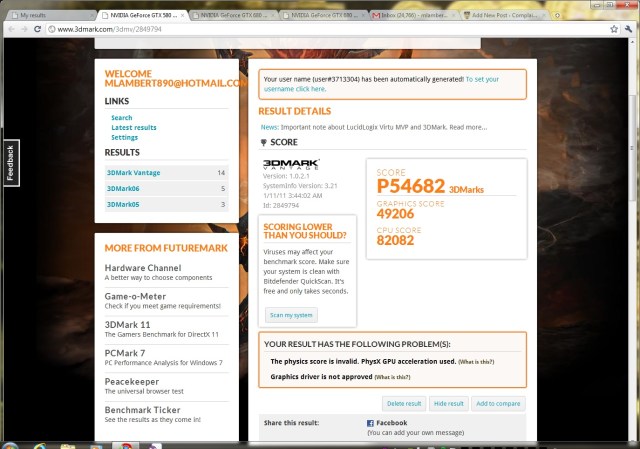The width and height of the screenshot is (640, 449).
Task: Click the browser Forward arrow
Action: pyautogui.click(x=23, y=30)
